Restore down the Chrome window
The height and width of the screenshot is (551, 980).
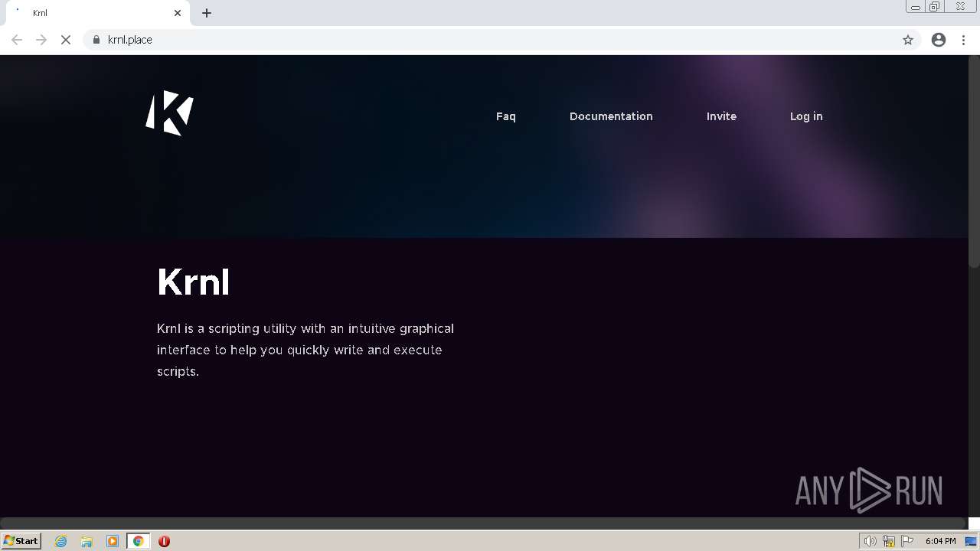pos(935,7)
